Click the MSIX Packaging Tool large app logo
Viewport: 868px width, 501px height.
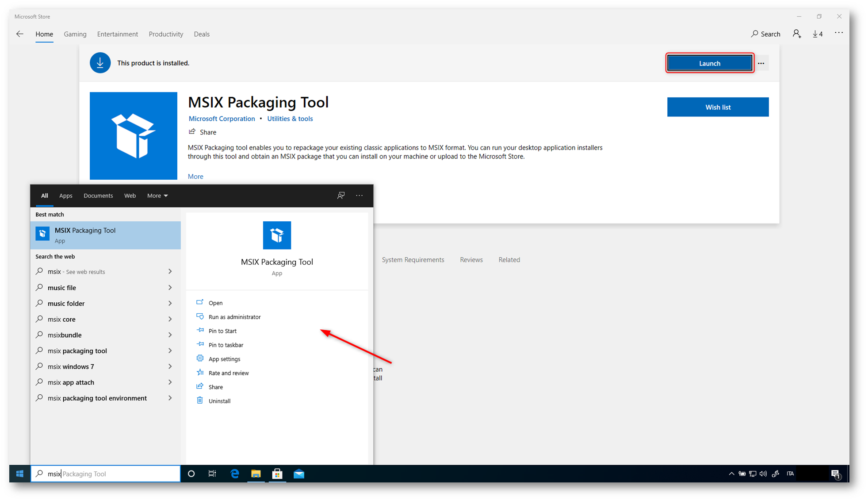134,136
